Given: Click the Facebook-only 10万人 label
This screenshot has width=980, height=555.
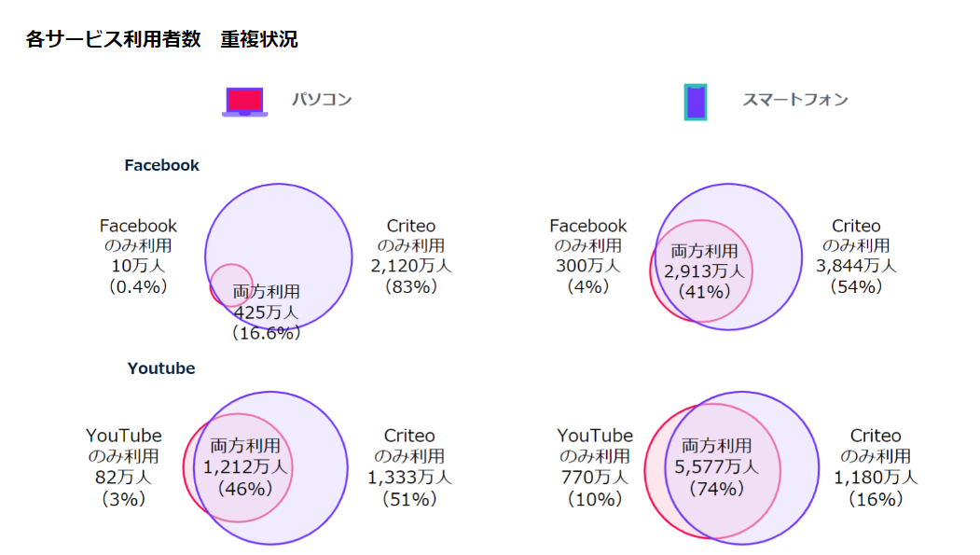Looking at the screenshot, I should (x=138, y=266).
